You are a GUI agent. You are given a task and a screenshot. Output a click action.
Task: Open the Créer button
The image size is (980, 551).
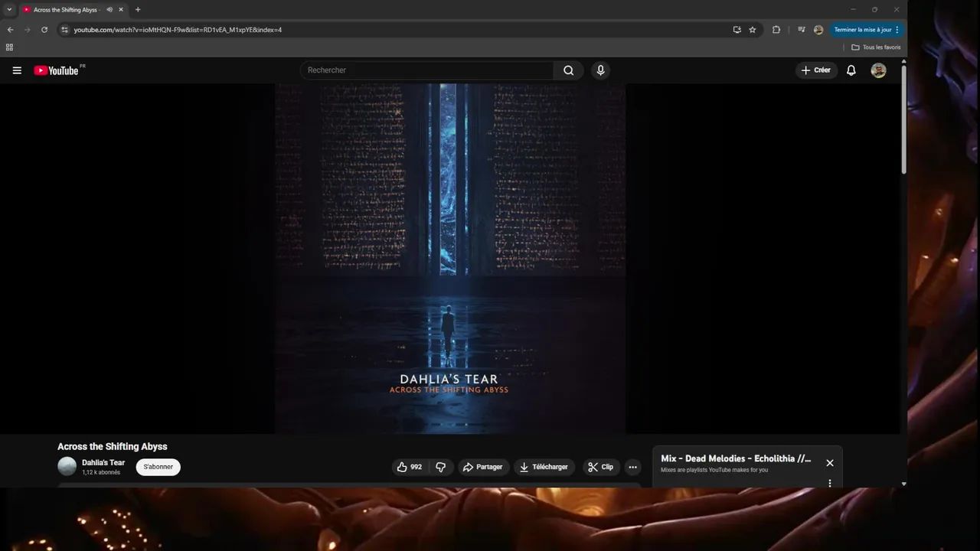tap(815, 70)
